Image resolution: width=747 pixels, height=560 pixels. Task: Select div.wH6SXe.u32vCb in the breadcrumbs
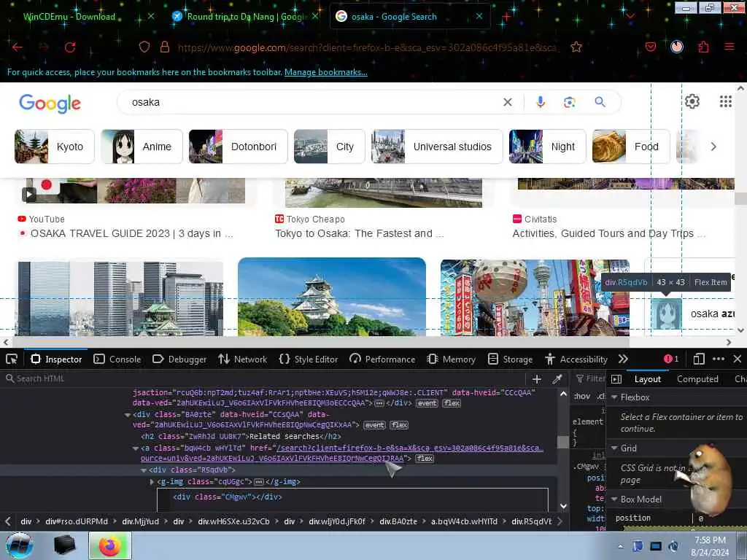point(234,521)
